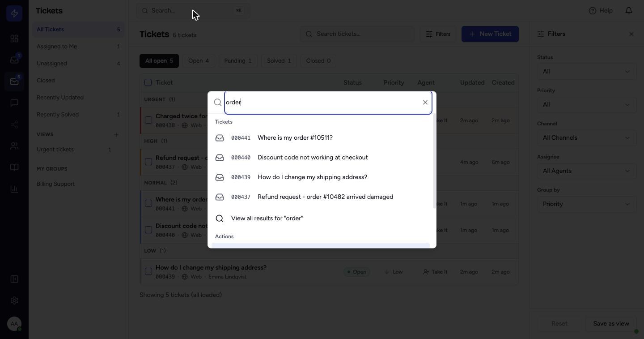
Task: Check the shipping address ticket checkbox
Action: coord(148,271)
